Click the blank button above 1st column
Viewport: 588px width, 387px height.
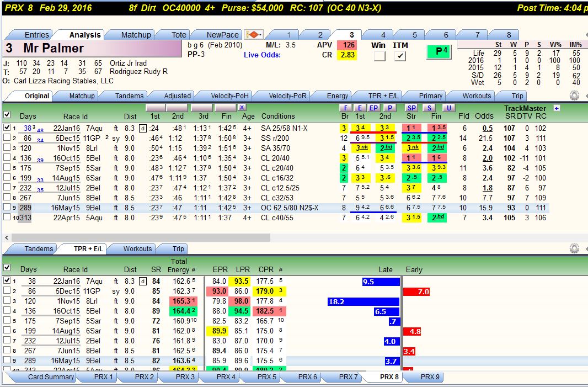(155, 108)
